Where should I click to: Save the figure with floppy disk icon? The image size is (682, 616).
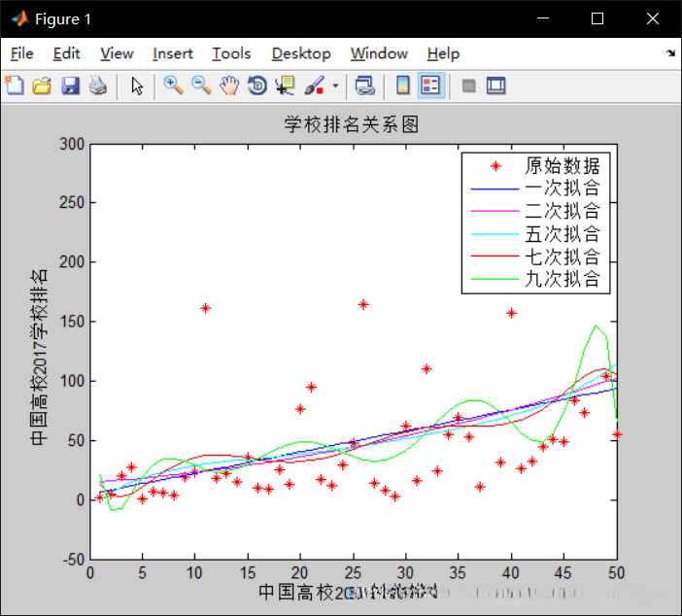70,86
